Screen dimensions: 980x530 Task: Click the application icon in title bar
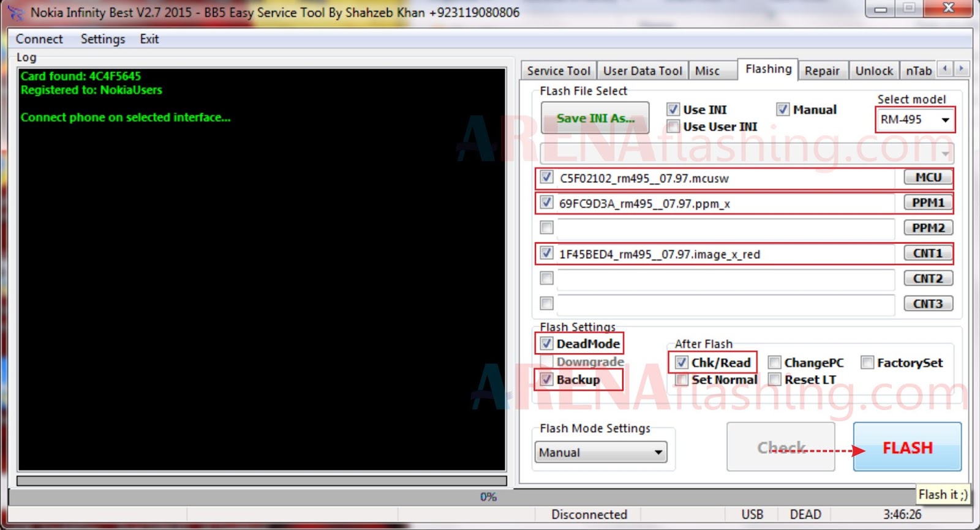[15, 12]
